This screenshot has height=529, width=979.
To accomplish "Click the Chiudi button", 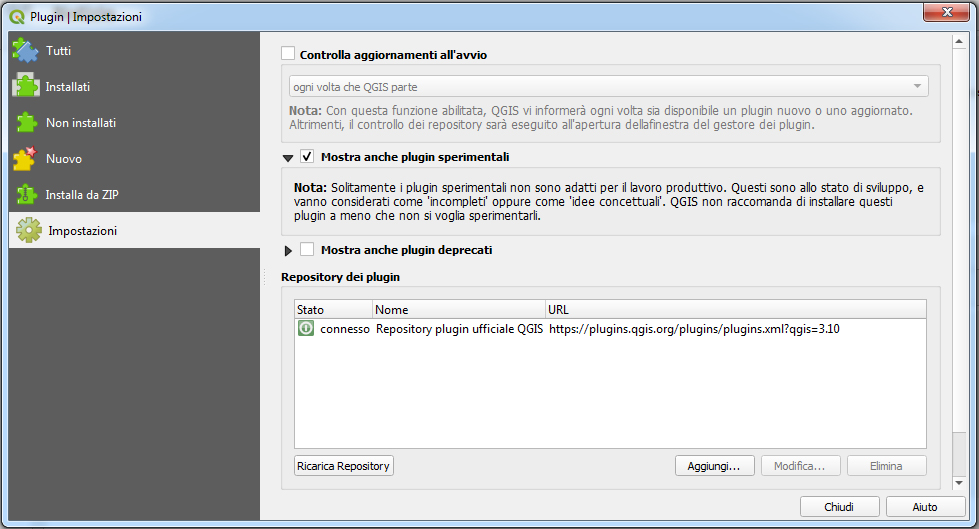I will [x=840, y=507].
